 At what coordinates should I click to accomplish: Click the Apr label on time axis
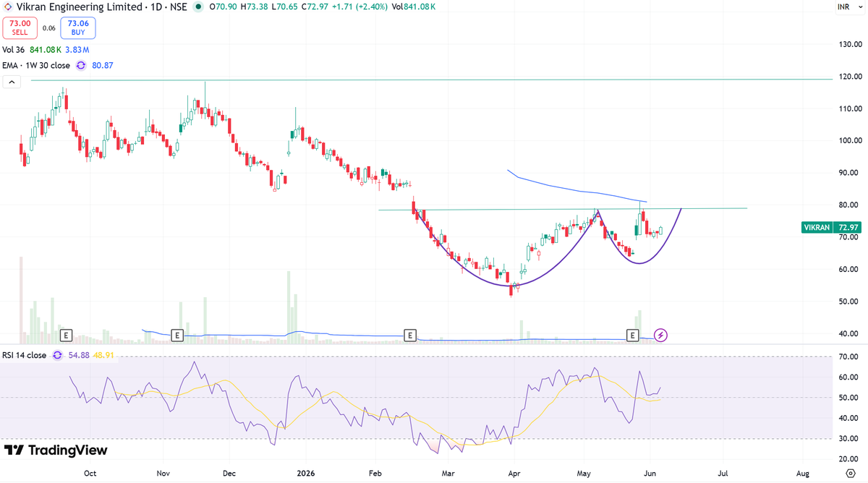click(514, 473)
